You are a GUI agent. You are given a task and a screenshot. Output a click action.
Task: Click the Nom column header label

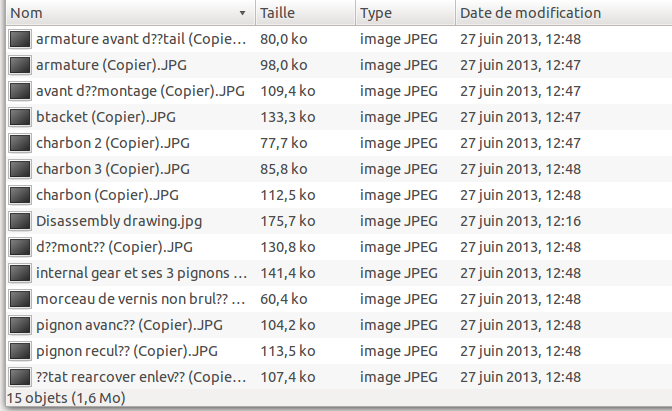coord(26,13)
